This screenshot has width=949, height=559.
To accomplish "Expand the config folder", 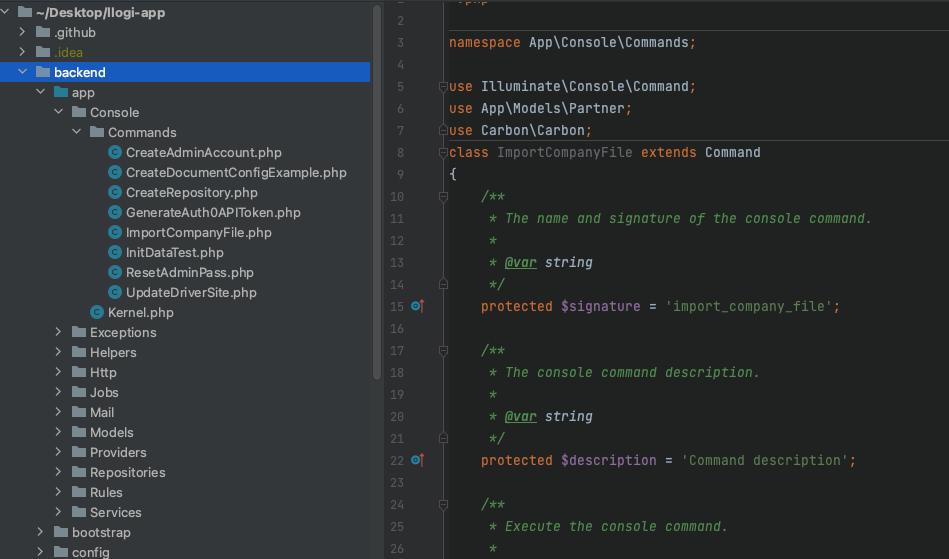I will [41, 551].
